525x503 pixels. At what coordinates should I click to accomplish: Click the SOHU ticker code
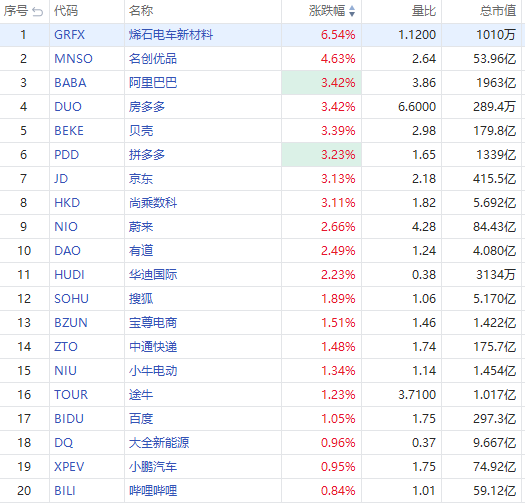point(71,299)
